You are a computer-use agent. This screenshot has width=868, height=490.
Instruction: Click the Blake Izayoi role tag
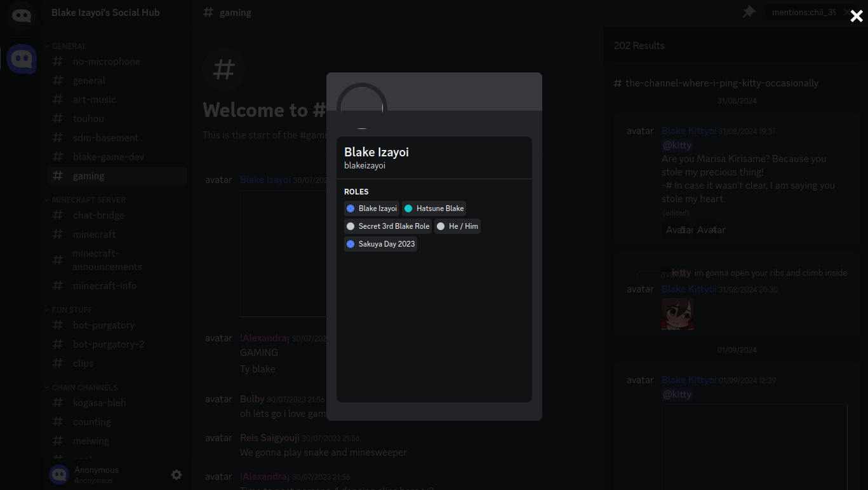[372, 208]
